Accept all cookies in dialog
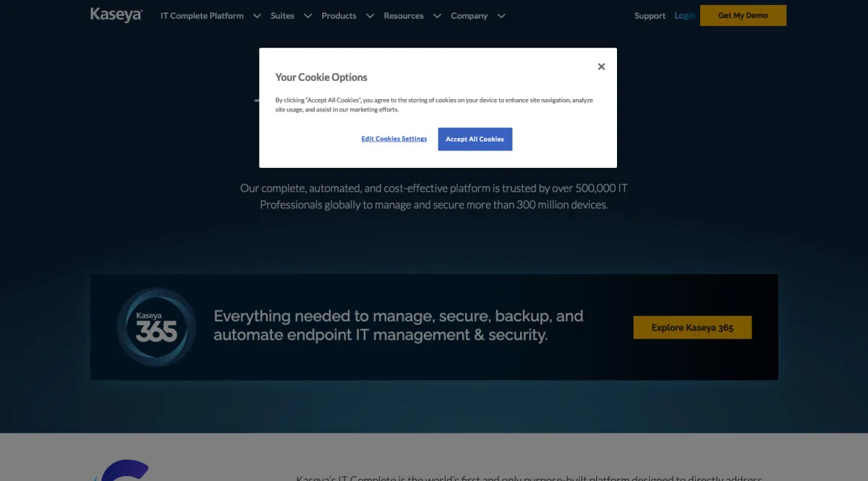This screenshot has width=868, height=481. coord(475,139)
